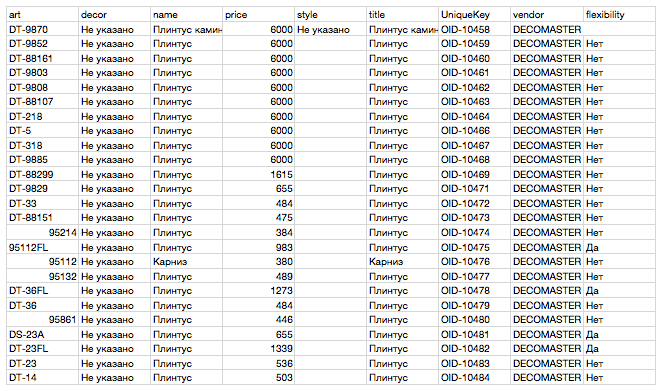
Task: Click the DT-36FL article cell
Action: click(x=42, y=291)
